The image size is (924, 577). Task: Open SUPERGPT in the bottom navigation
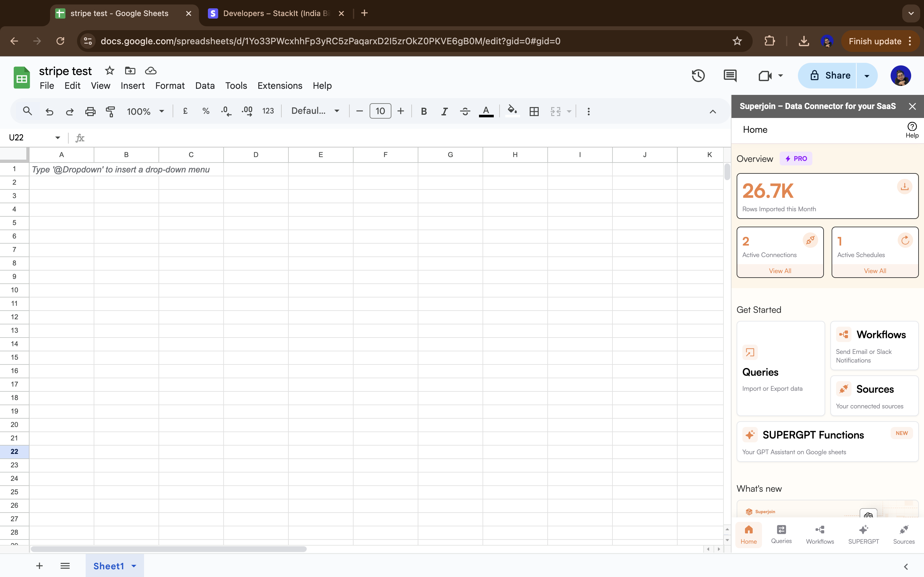tap(863, 534)
